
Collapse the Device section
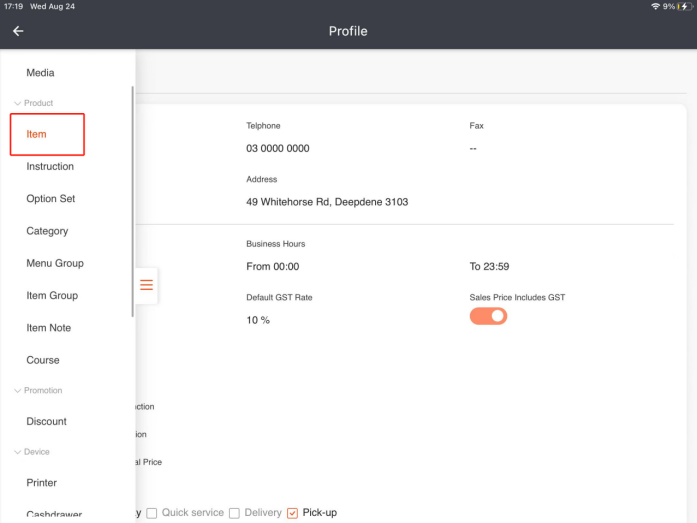(x=17, y=452)
